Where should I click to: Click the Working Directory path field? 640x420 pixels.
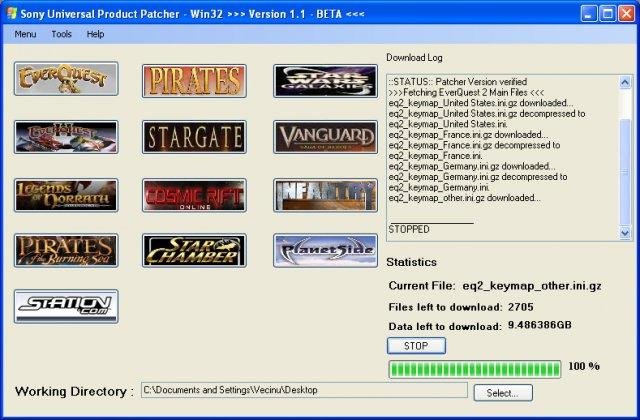304,390
